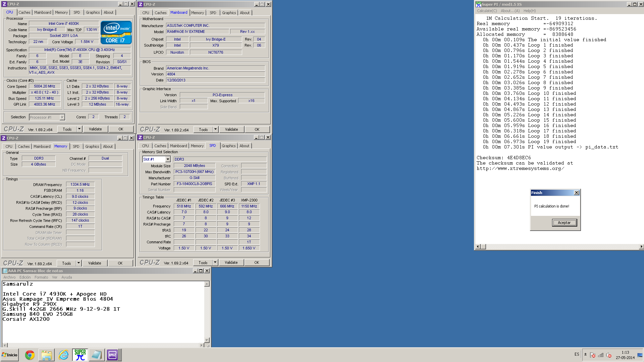Open the Inicio start menu

(9, 355)
